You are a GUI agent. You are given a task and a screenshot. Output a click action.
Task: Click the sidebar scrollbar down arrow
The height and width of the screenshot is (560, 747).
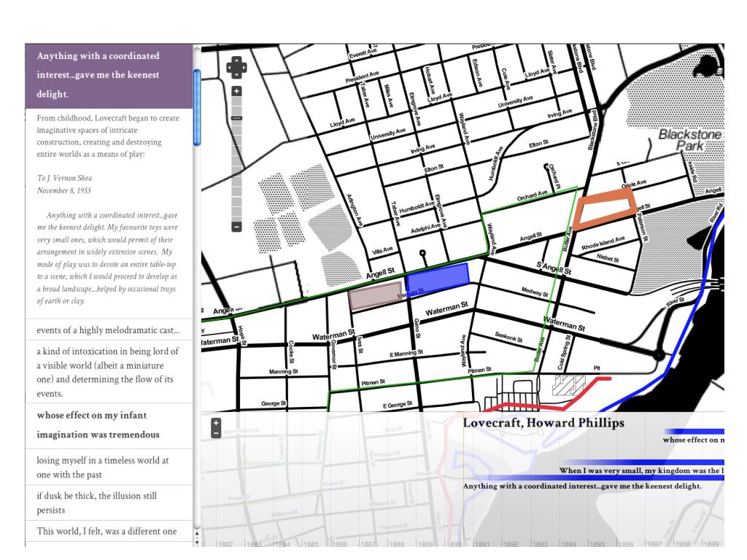[197, 542]
